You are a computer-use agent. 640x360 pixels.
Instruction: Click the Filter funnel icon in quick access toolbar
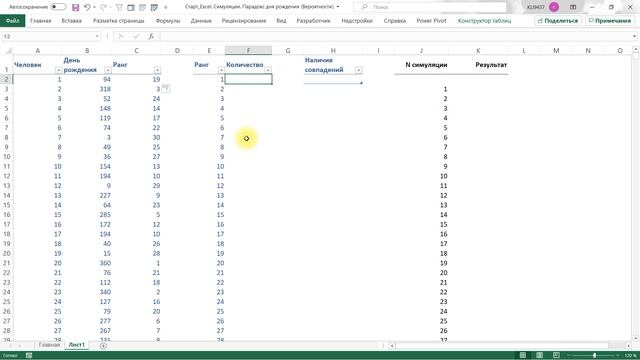119,7
